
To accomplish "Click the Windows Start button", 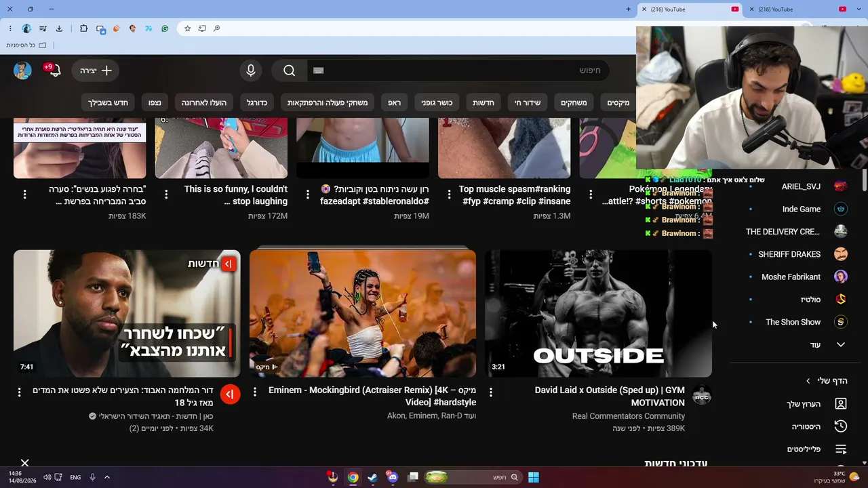I will [534, 477].
